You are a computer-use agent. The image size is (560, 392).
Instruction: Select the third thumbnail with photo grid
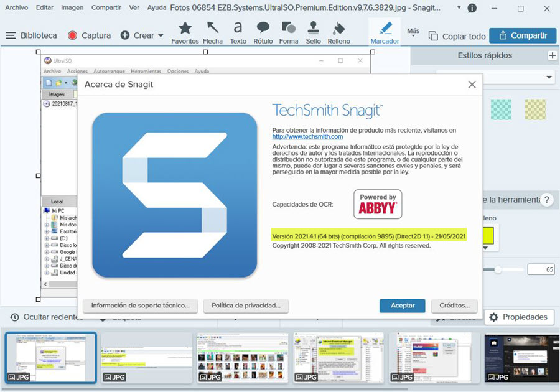pyautogui.click(x=242, y=358)
